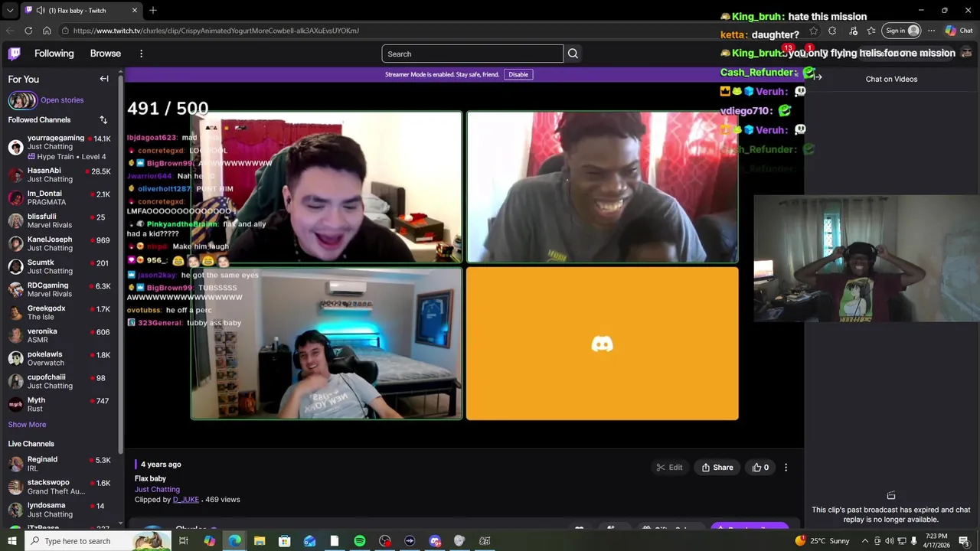Open cupofchaiii channel in sidebar
This screenshot has width=980, height=551.
(60, 382)
